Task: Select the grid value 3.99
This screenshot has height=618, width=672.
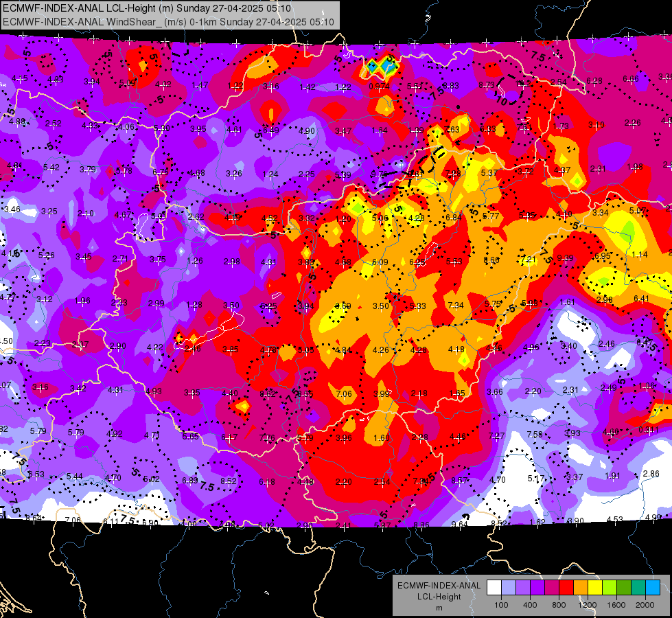Action: click(382, 393)
